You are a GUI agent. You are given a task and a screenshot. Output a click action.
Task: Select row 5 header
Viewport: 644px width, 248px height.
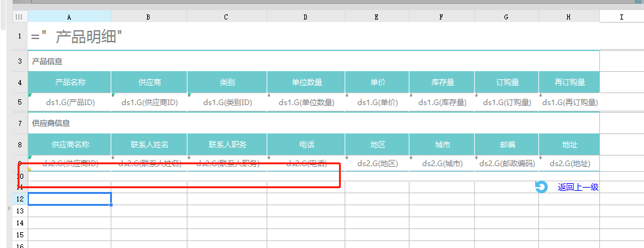coord(19,103)
